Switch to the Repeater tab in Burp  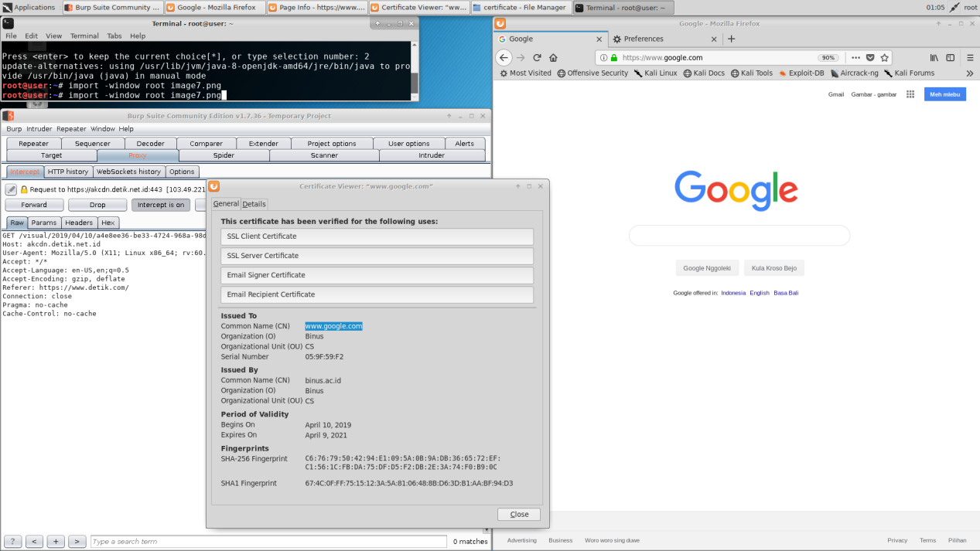point(34,143)
